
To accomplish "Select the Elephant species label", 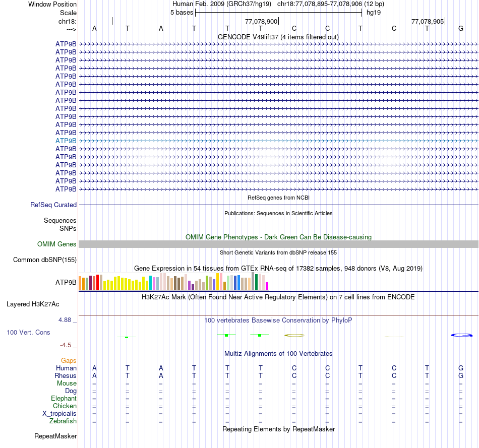I will (x=64, y=398).
